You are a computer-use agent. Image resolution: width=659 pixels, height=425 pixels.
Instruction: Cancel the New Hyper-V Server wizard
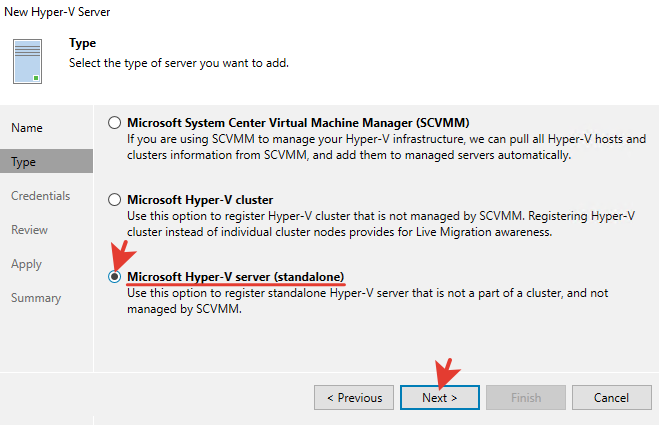[610, 397]
